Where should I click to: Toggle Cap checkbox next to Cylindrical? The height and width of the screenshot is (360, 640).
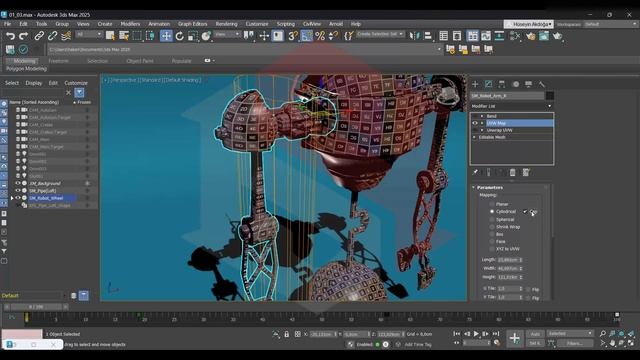(525, 211)
